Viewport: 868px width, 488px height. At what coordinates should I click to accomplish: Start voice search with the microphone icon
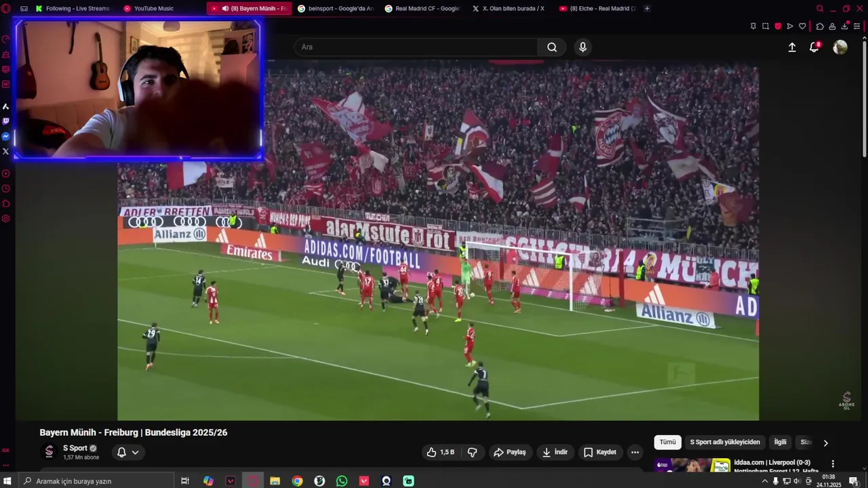(583, 47)
